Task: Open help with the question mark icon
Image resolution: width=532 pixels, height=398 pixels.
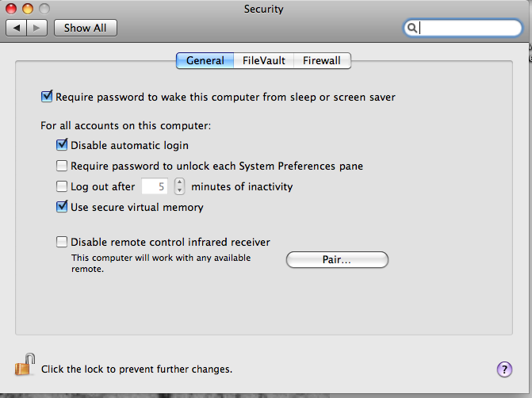Action: pyautogui.click(x=504, y=369)
